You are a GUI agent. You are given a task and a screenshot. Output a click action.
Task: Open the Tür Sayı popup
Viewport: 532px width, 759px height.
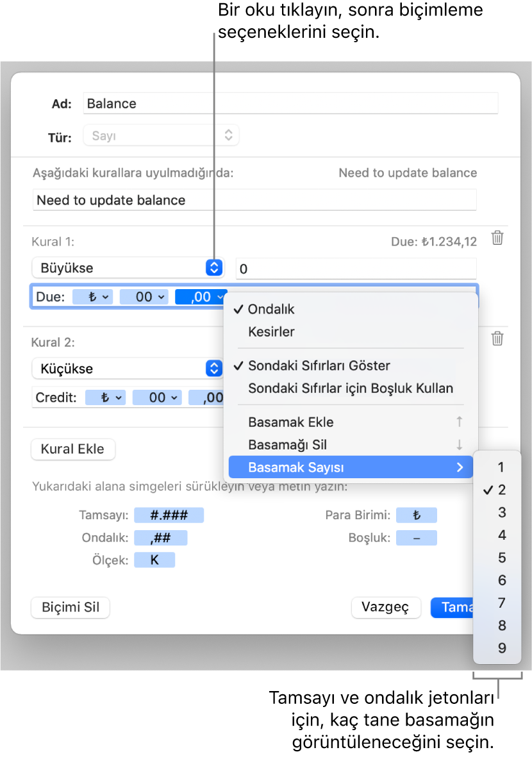pos(161,135)
